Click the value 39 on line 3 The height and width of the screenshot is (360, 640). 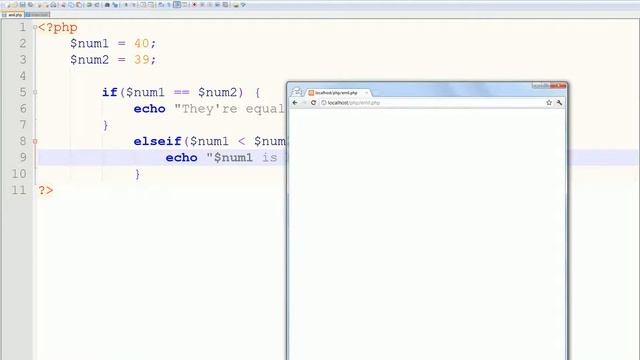click(x=142, y=60)
